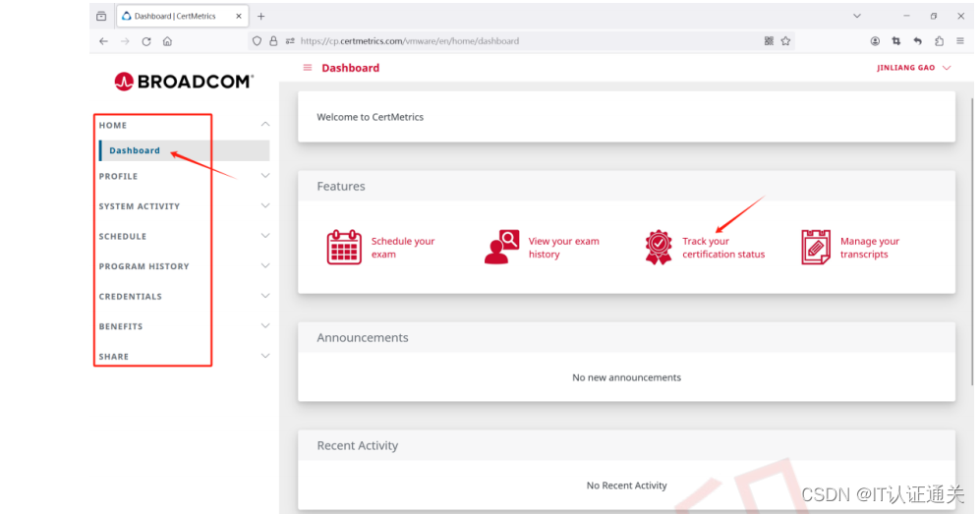The image size is (980, 514).
Task: Click the undo arrow toolbar icon
Action: (917, 41)
